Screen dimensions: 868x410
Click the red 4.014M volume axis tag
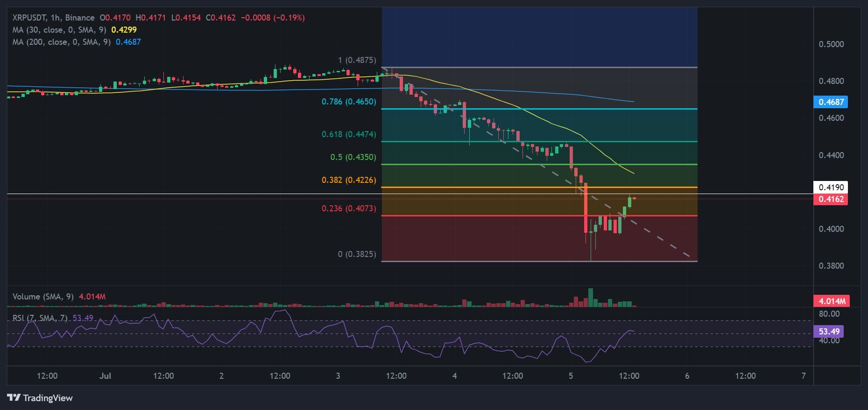[832, 301]
